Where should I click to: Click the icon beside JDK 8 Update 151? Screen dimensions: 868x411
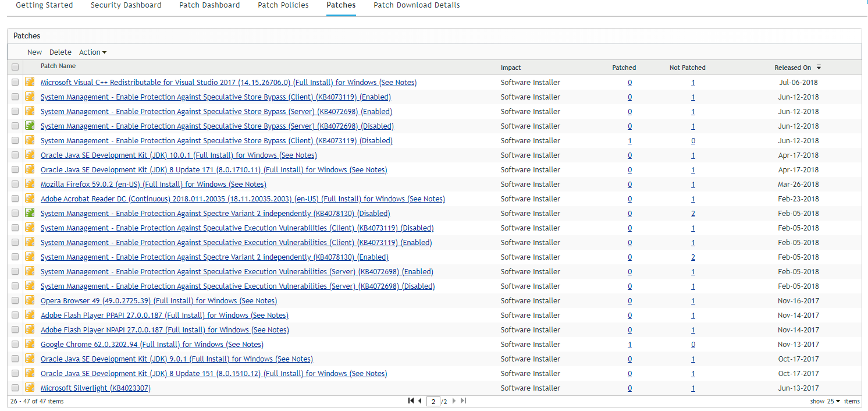pyautogui.click(x=30, y=373)
